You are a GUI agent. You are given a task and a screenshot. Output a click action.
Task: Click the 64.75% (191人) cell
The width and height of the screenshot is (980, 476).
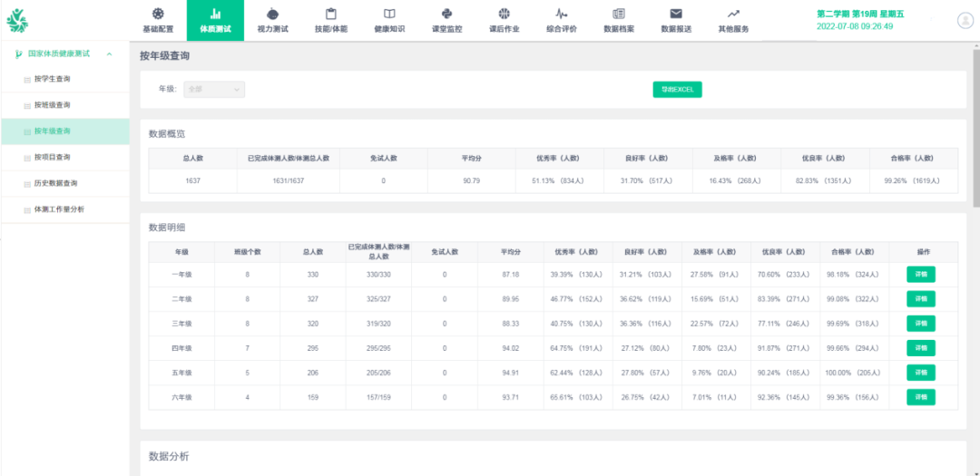pyautogui.click(x=578, y=348)
